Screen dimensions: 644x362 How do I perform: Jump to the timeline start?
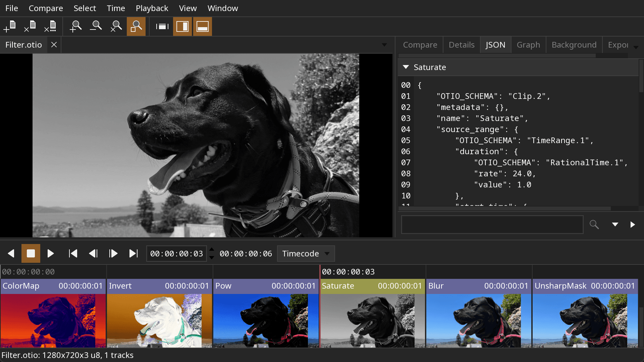coord(73,254)
